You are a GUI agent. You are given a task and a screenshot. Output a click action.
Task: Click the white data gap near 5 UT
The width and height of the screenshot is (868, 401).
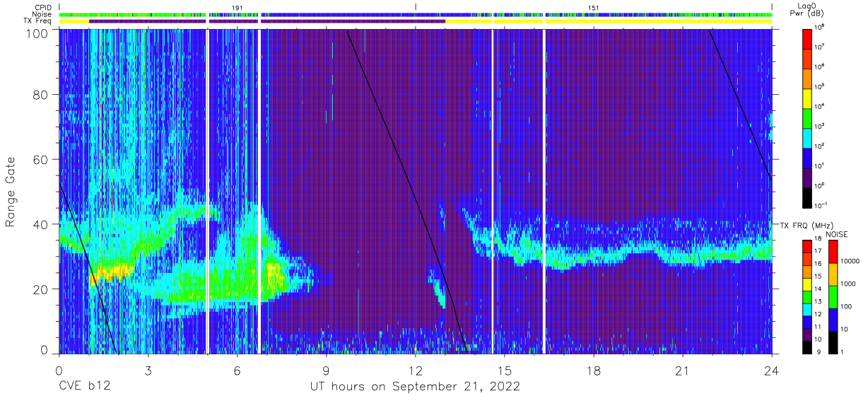tap(207, 191)
